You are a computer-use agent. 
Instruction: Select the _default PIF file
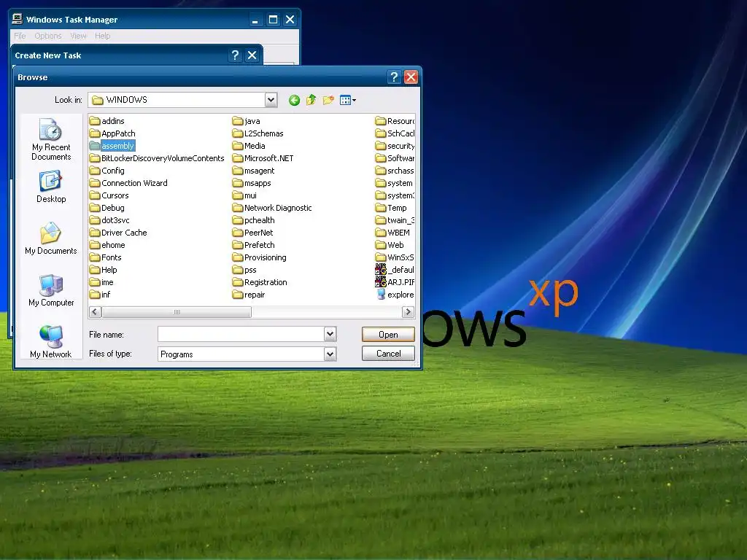pos(395,270)
